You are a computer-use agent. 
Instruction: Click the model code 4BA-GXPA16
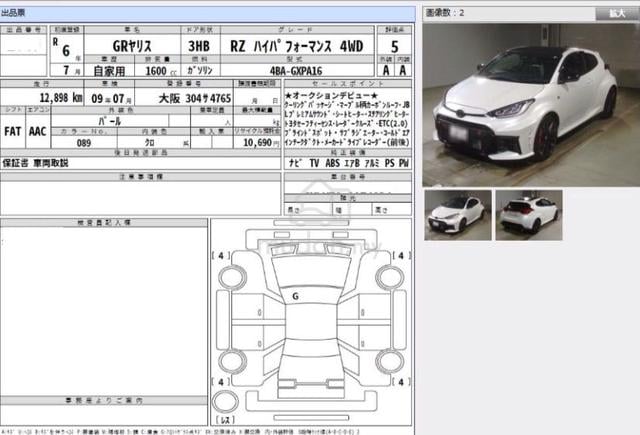(296, 71)
